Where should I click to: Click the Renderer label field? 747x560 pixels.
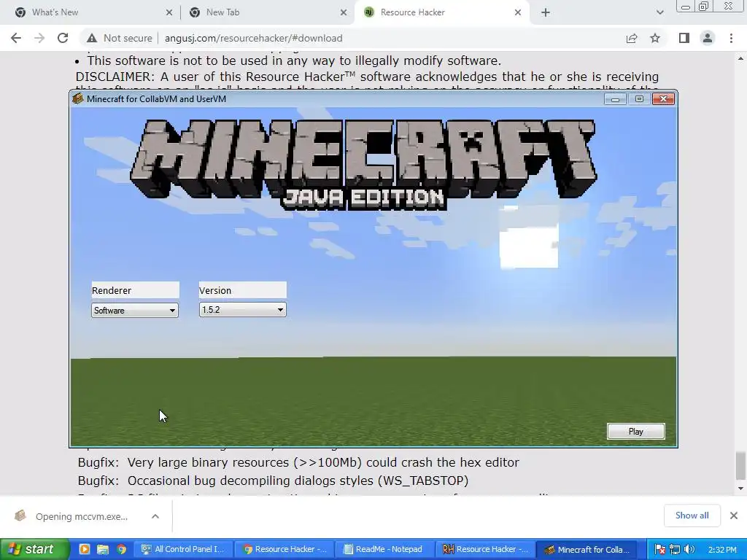click(x=135, y=290)
